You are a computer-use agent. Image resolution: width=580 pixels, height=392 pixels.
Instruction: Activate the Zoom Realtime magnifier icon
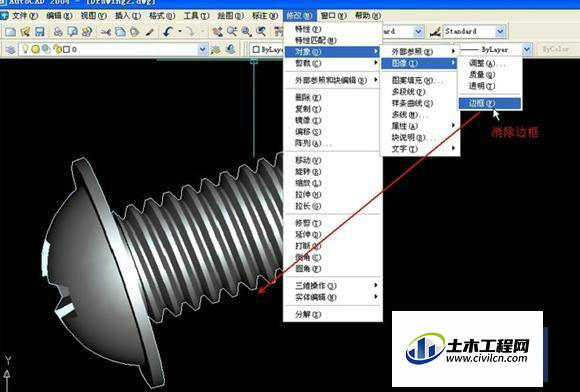[x=232, y=32]
